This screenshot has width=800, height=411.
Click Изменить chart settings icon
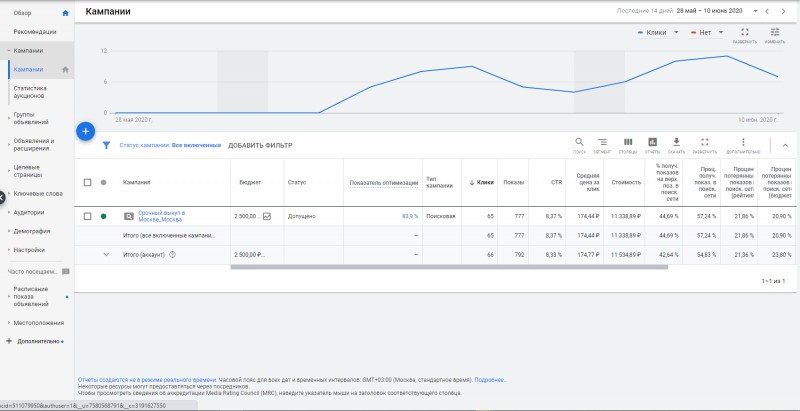[x=774, y=32]
